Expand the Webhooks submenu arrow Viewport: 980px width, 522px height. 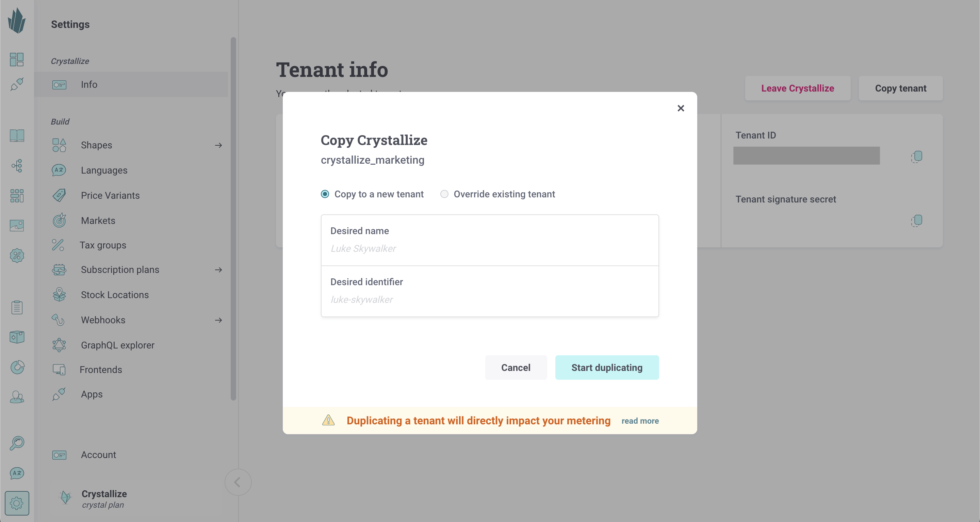click(218, 320)
